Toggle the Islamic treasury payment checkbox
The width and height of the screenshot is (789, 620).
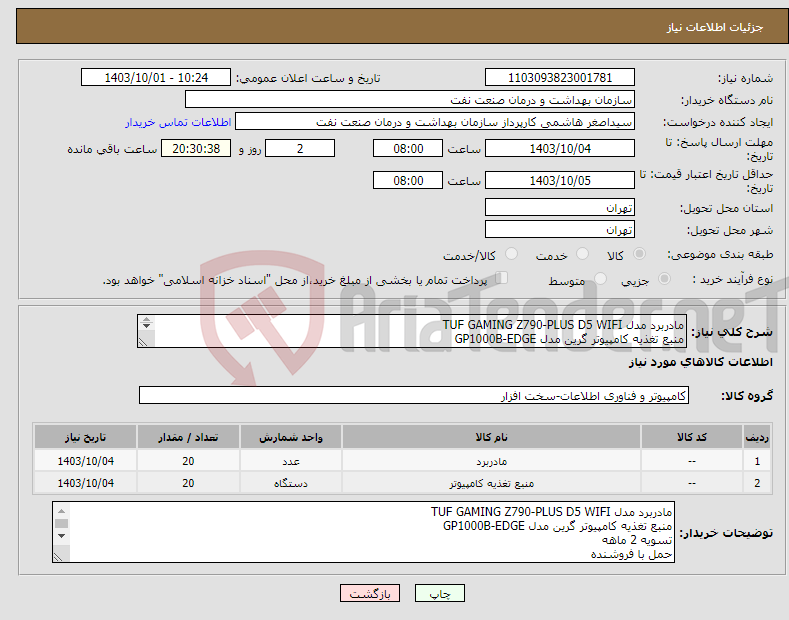click(502, 278)
